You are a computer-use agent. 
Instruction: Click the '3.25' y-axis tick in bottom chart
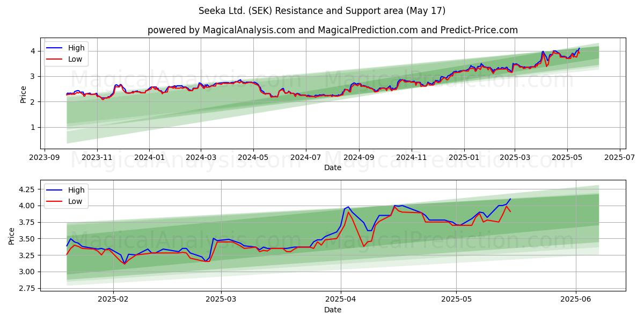tap(27, 255)
